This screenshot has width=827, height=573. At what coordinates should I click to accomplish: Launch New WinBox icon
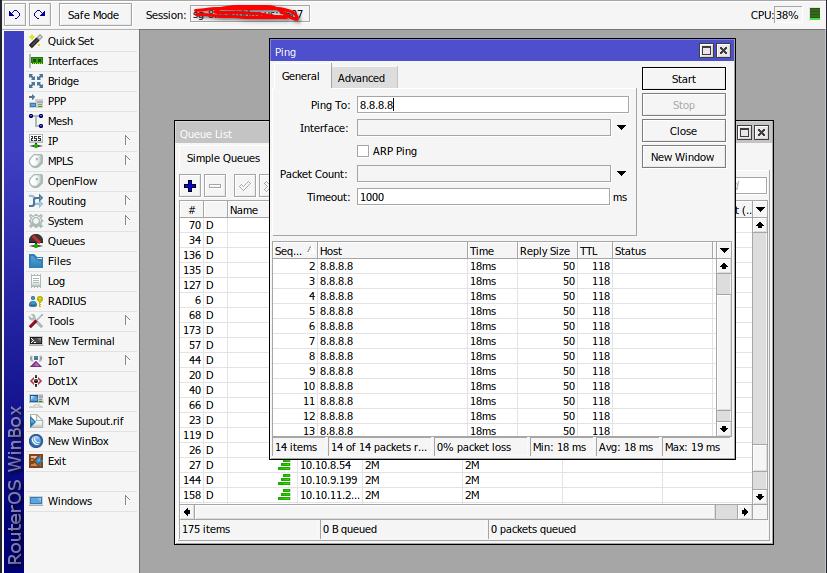pos(36,441)
